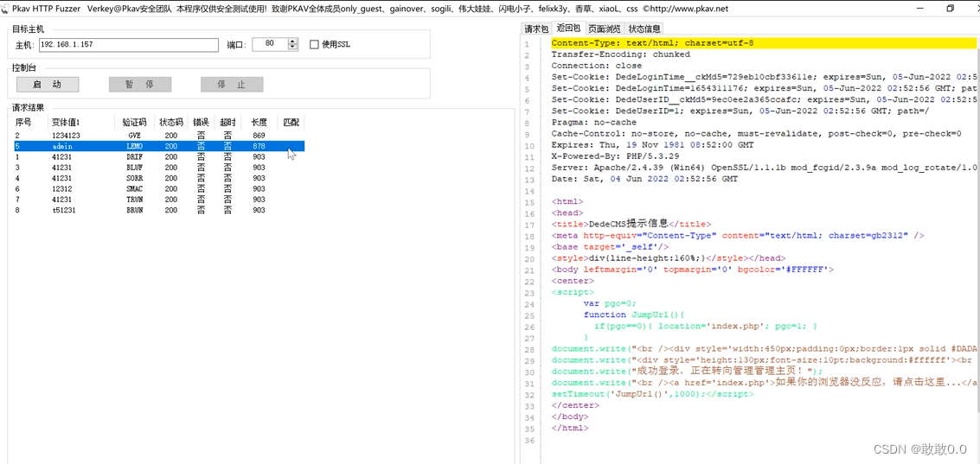Click the function JumpUrl() line
Viewport: 980px width, 464px height.
[634, 315]
